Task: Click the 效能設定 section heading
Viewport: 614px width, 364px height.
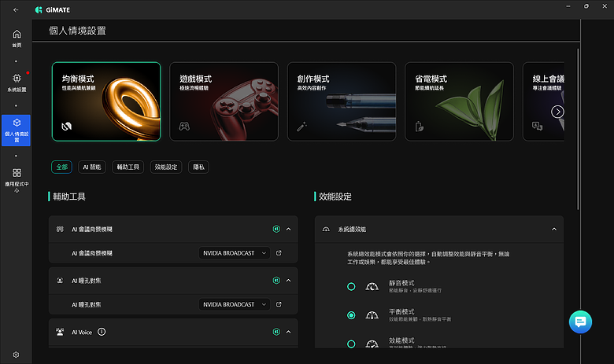Action: (335, 197)
